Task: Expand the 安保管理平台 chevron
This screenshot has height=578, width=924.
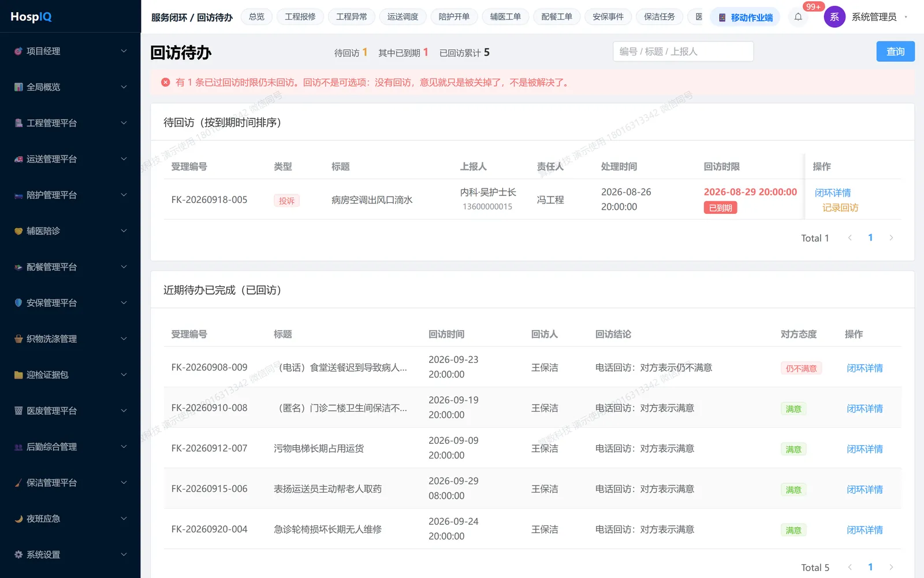Action: [124, 303]
